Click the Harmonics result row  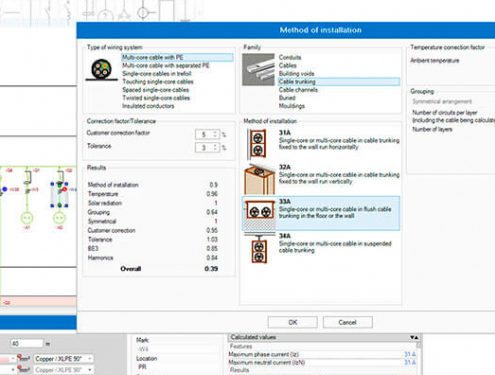click(152, 258)
